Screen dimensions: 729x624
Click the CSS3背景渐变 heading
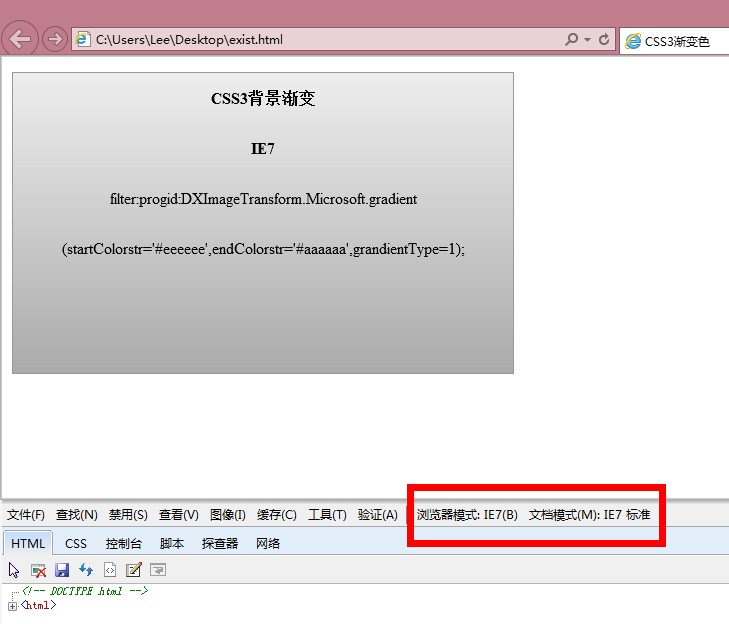coord(263,99)
